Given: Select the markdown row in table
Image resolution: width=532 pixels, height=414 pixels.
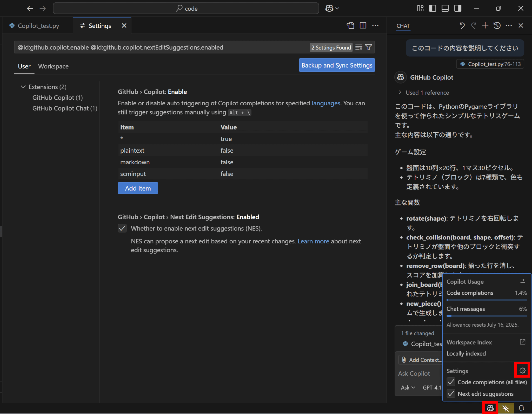Looking at the screenshot, I should click(243, 162).
